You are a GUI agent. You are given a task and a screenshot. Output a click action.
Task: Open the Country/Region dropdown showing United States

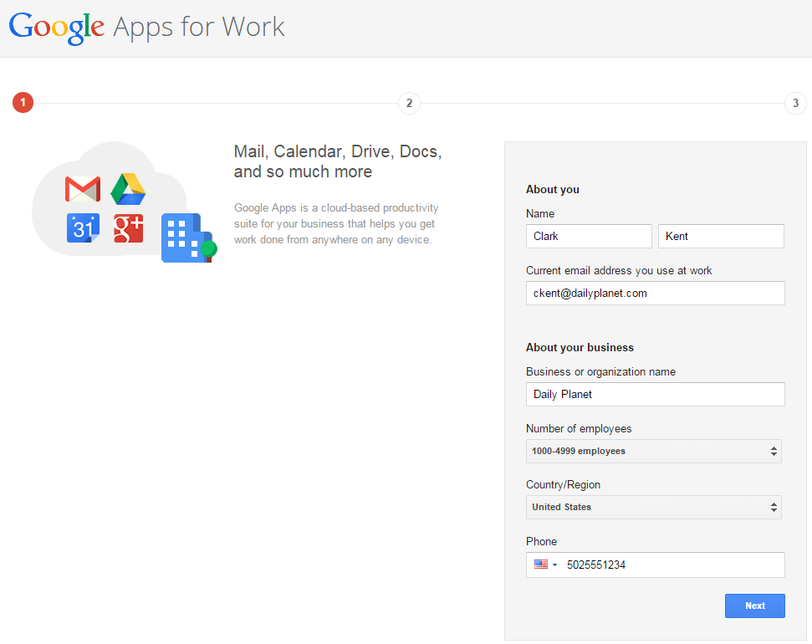(654, 507)
